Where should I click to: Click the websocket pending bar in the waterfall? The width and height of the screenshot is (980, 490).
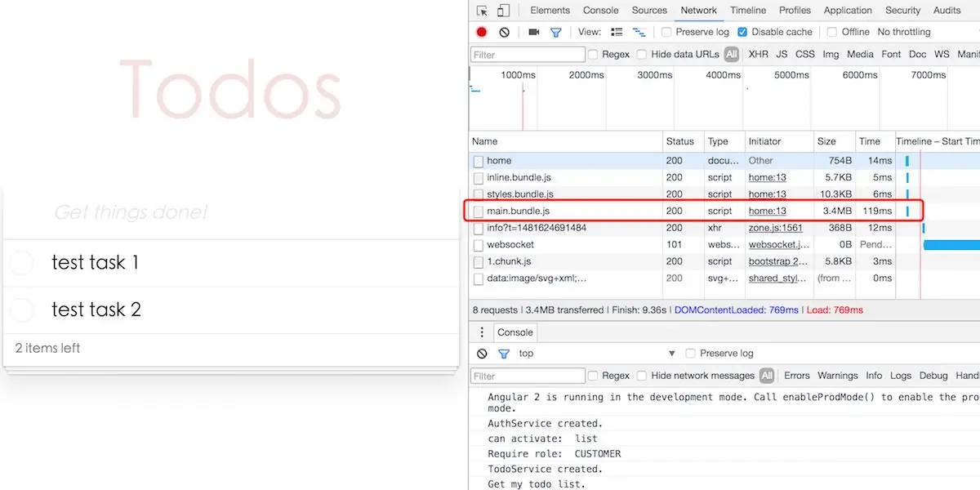click(x=951, y=245)
